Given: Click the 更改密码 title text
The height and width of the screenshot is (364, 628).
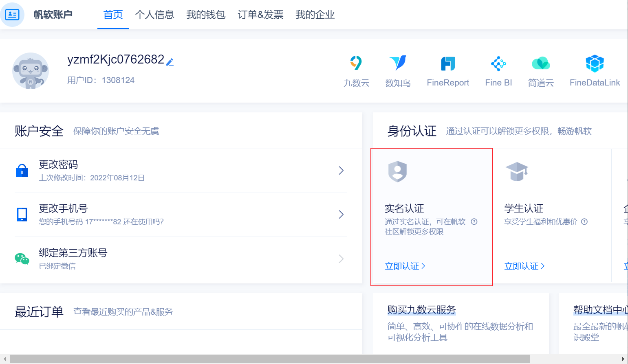Looking at the screenshot, I should click(58, 164).
